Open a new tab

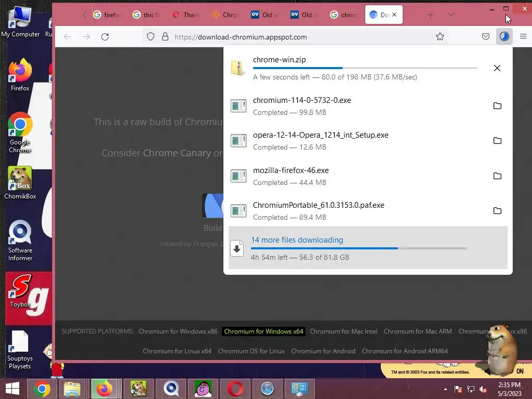[x=430, y=15]
